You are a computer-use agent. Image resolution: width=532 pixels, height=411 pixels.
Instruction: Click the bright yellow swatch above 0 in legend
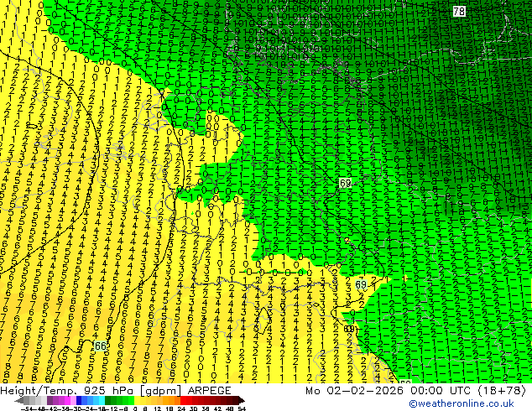coord(137,400)
